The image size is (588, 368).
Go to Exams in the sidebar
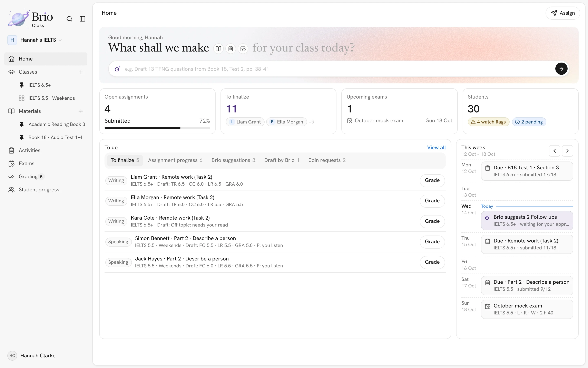tap(46, 164)
